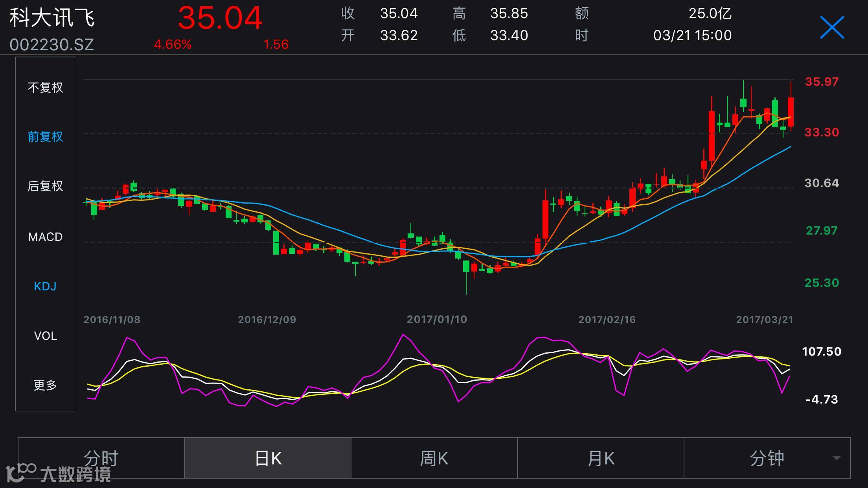
Task: Switch to 周K weekly chart tab
Action: click(x=434, y=458)
